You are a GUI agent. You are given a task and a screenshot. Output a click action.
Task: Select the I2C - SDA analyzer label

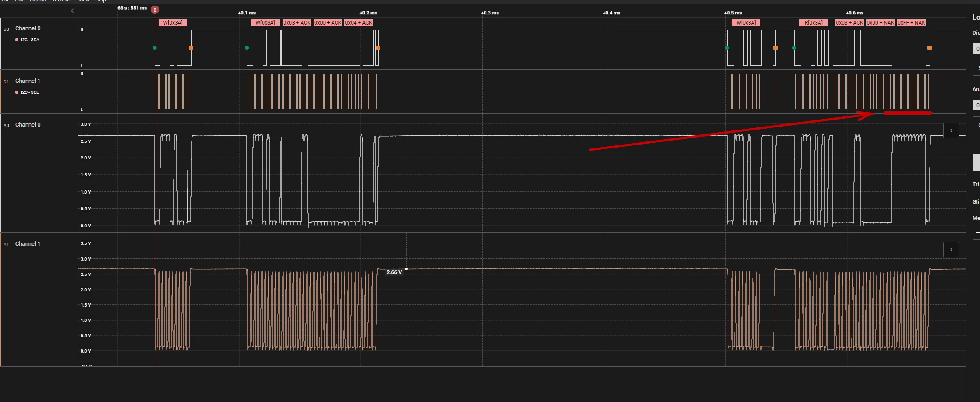tap(30, 40)
